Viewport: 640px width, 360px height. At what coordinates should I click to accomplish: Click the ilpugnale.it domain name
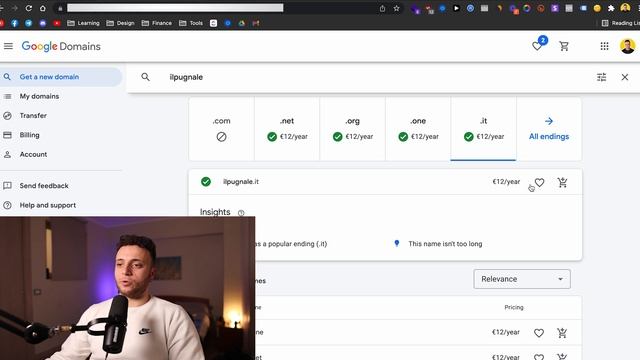pos(241,182)
